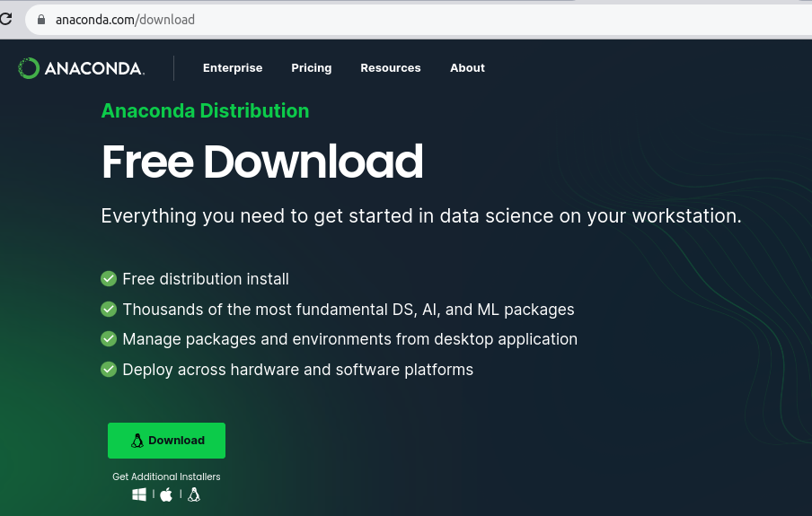
Task: Click 'Everything you need to get started' tagline
Action: [421, 215]
